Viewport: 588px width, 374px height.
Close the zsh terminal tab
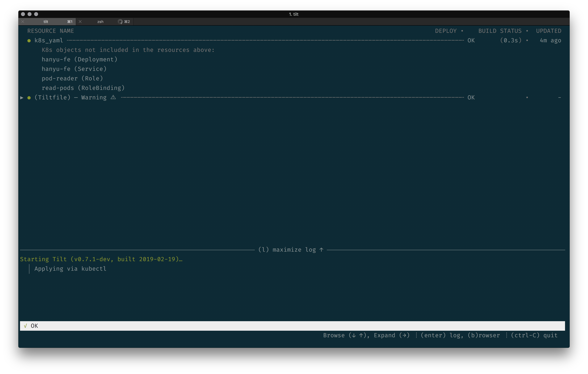click(x=80, y=22)
